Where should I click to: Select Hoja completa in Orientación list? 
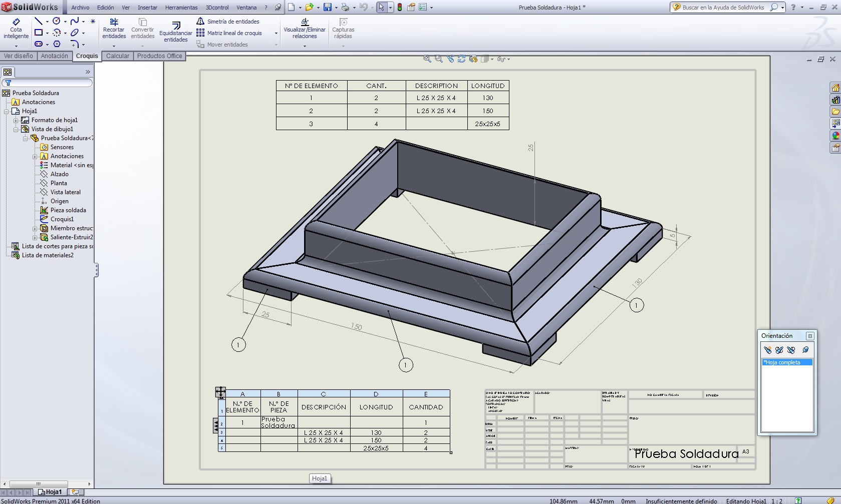click(787, 362)
